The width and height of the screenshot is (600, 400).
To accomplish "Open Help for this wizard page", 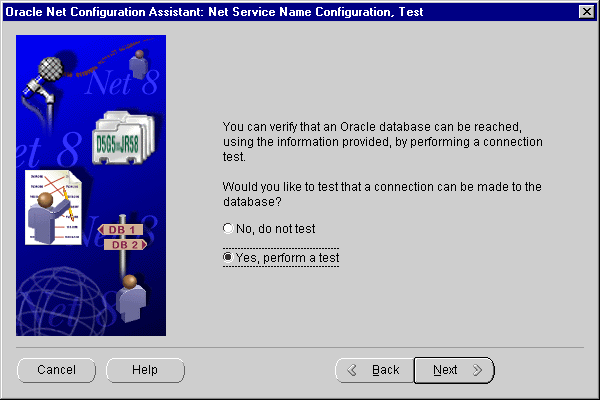I will (x=145, y=370).
